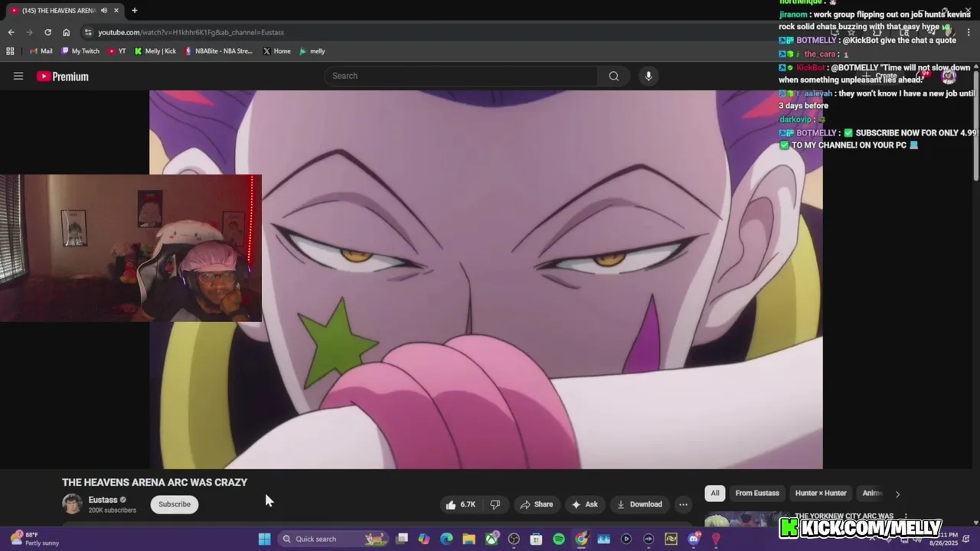Open the Eustass channel name link

click(x=103, y=500)
